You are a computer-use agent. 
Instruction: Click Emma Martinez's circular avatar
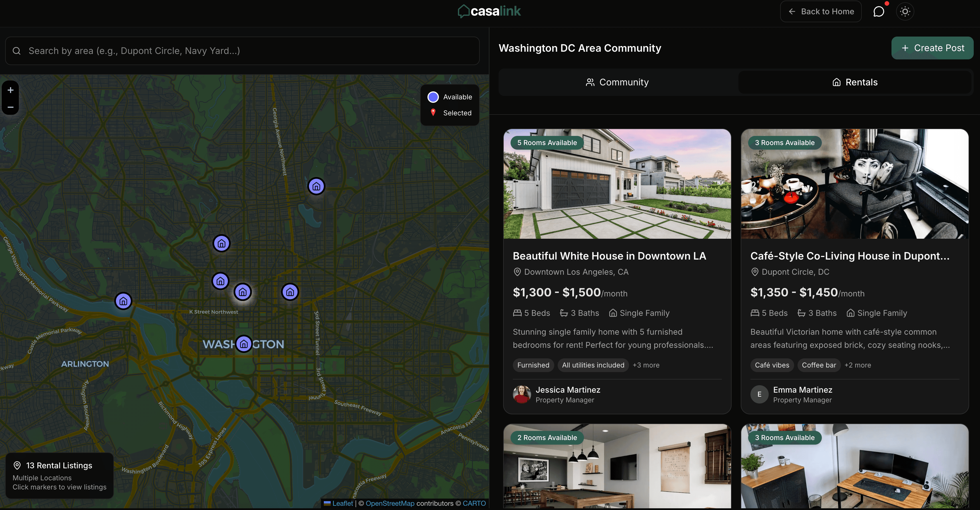tap(759, 394)
